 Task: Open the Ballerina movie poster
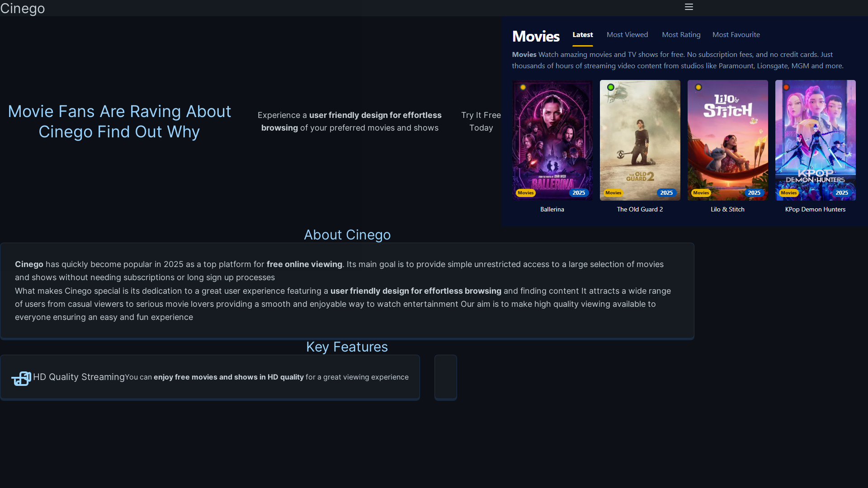pyautogui.click(x=552, y=140)
